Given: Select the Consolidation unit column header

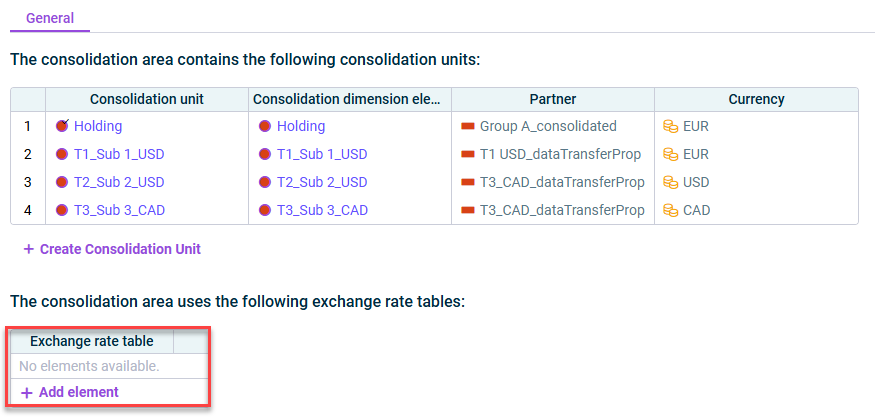Looking at the screenshot, I should click(x=147, y=100).
